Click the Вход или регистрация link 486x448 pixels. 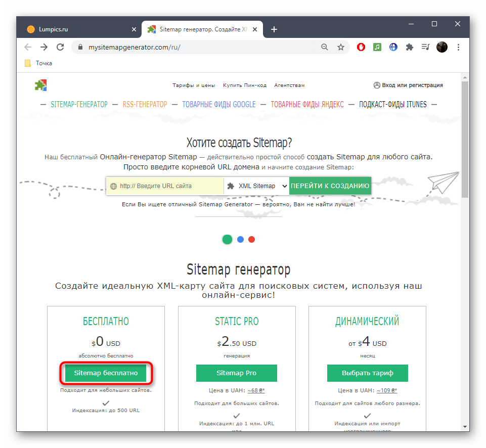(408, 85)
